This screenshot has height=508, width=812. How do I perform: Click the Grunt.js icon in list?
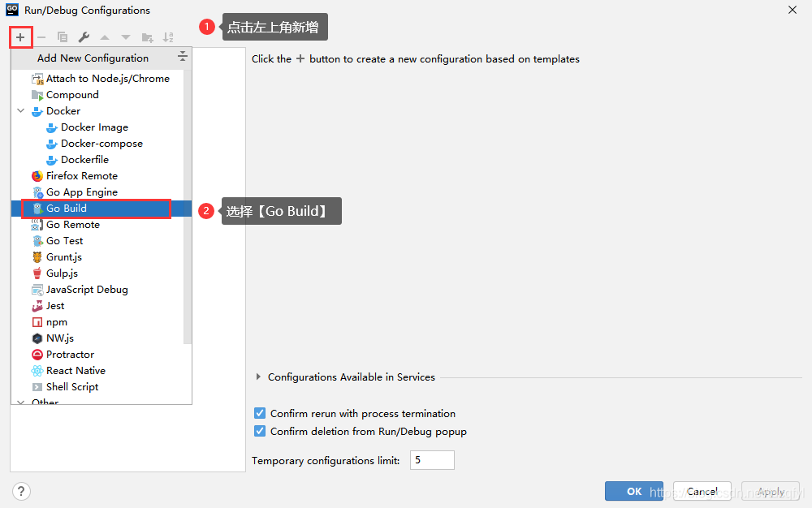tap(37, 257)
